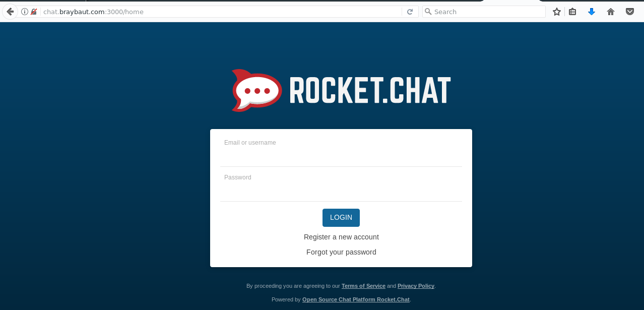Focus the Password field
Image resolution: width=644 pixels, height=310 pixels.
[341, 186]
